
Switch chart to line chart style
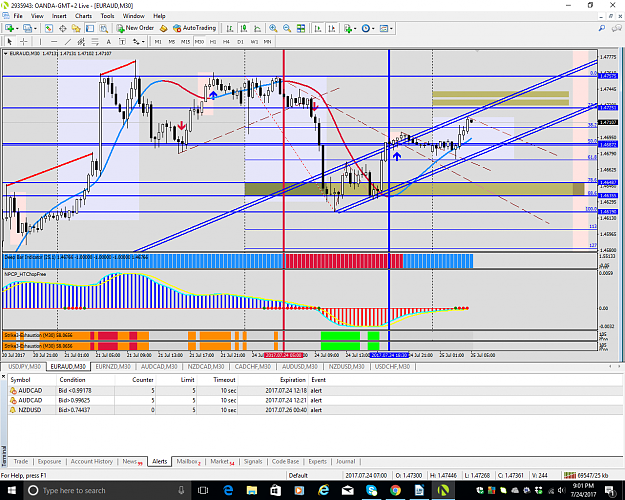(257, 28)
